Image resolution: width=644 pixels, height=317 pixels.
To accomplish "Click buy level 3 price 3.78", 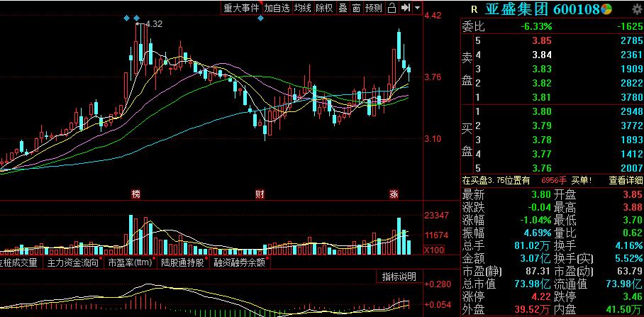I will click(542, 140).
